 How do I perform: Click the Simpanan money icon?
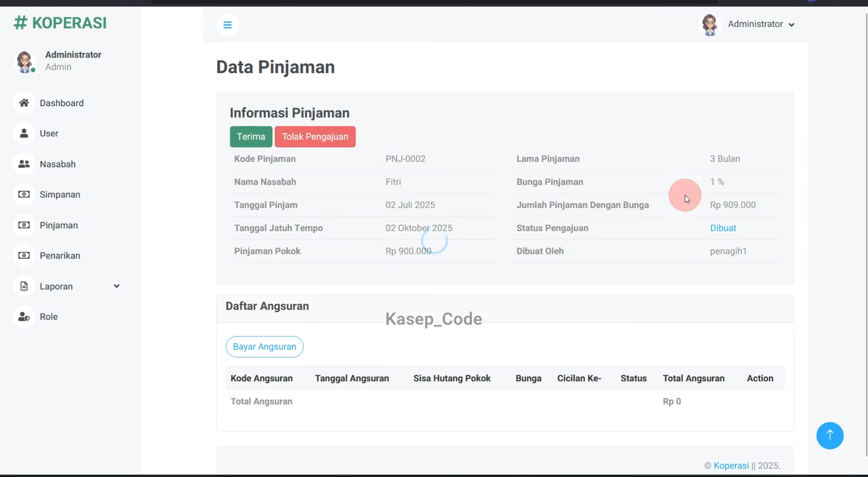coord(24,194)
